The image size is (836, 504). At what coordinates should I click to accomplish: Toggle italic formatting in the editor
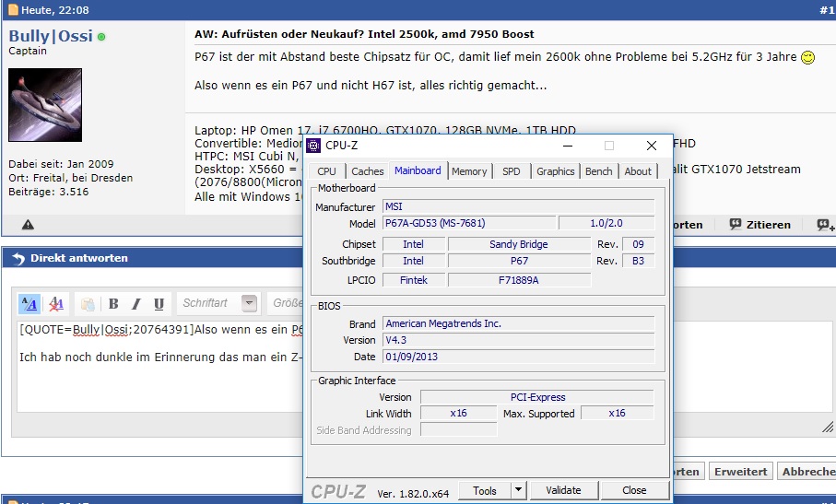136,304
